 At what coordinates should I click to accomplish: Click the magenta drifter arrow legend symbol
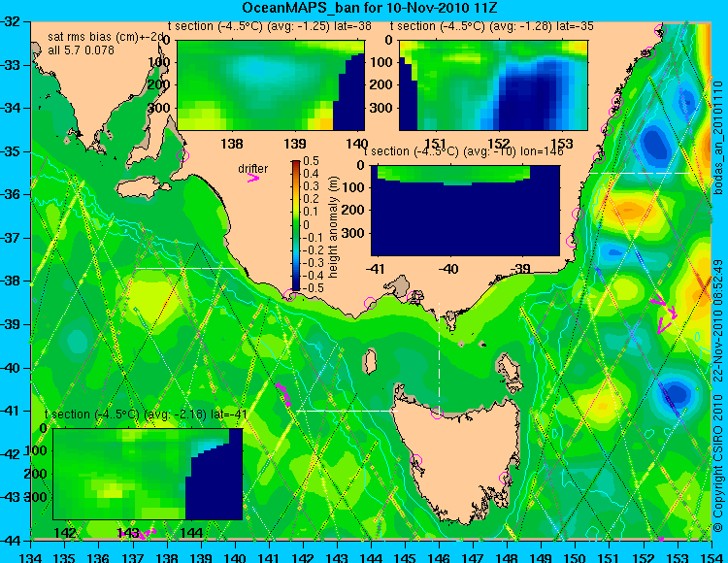(253, 179)
